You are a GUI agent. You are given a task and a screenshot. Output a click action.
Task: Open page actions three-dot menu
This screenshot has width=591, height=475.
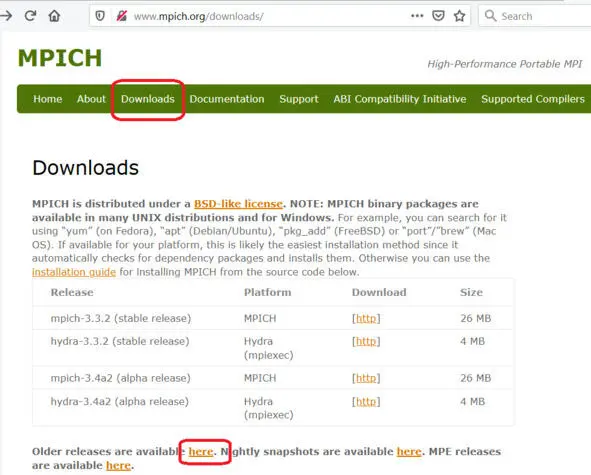[417, 16]
